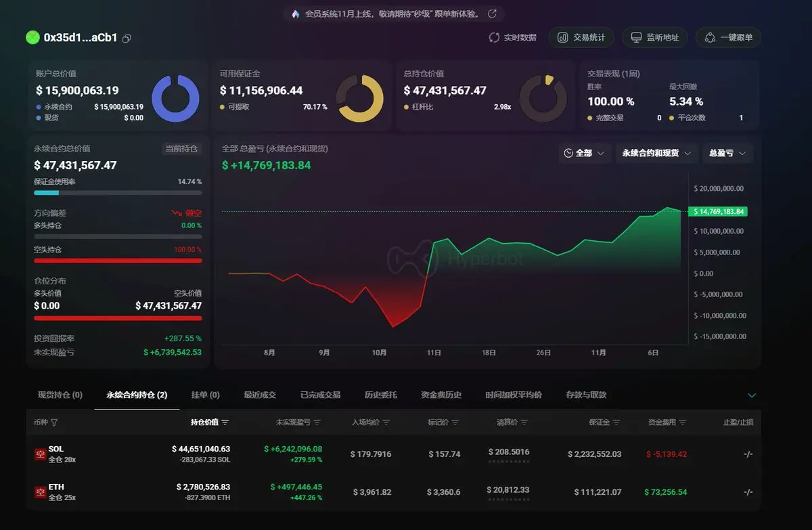Screen dimensions: 812x530
Task: Click ETH margin $111,221.07
Action: tap(597, 492)
